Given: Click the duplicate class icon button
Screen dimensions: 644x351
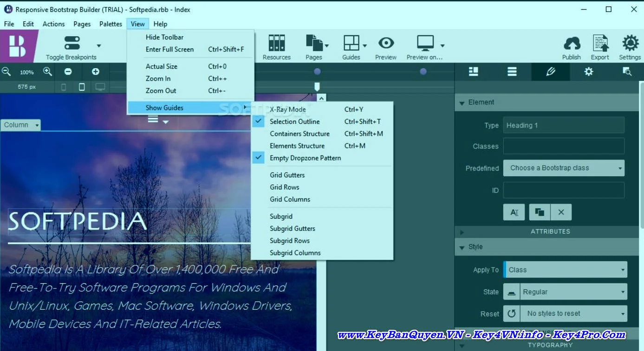Looking at the screenshot, I should (x=539, y=212).
